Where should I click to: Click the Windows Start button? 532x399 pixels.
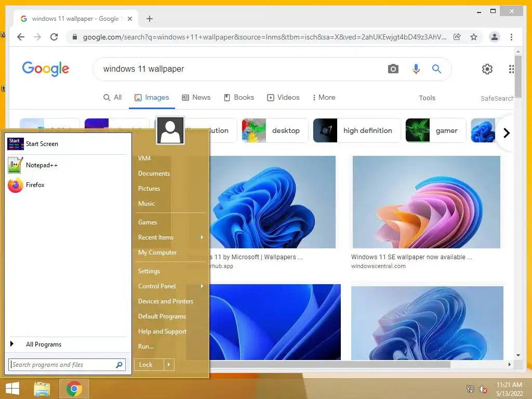(x=12, y=389)
